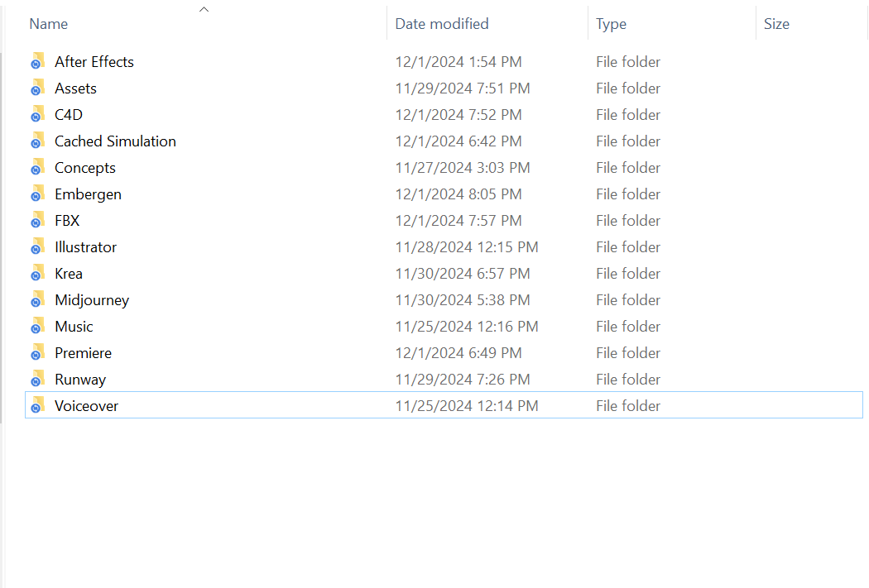Viewport: 869px width, 588px height.
Task: Click date 12/1/2024 7:57 PM
Action: click(x=459, y=220)
